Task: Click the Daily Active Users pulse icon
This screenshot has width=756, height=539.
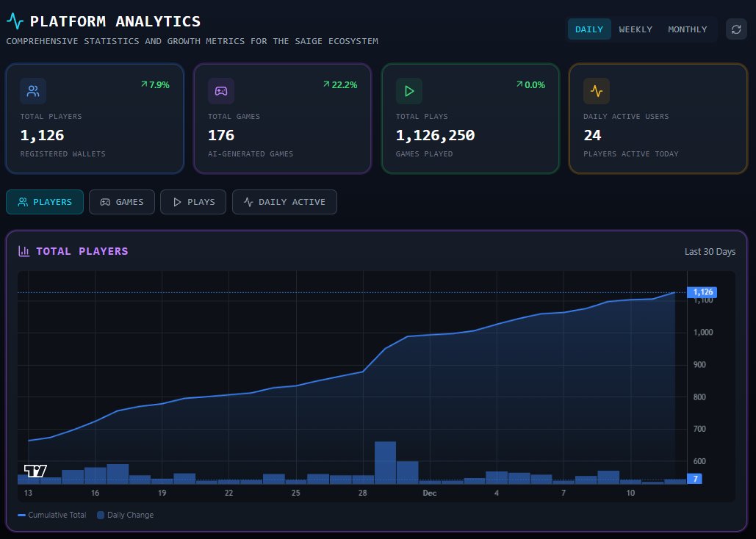Action: coord(597,91)
